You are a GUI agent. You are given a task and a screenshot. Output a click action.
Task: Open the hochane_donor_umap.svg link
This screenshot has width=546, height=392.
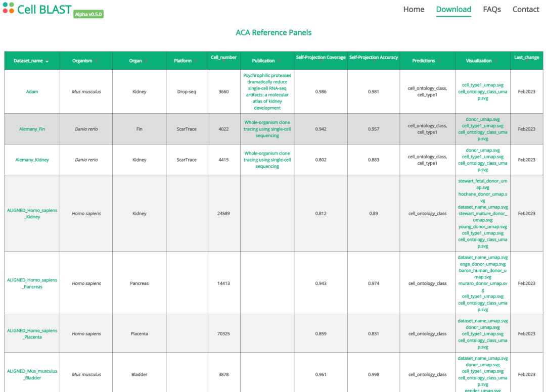(483, 197)
